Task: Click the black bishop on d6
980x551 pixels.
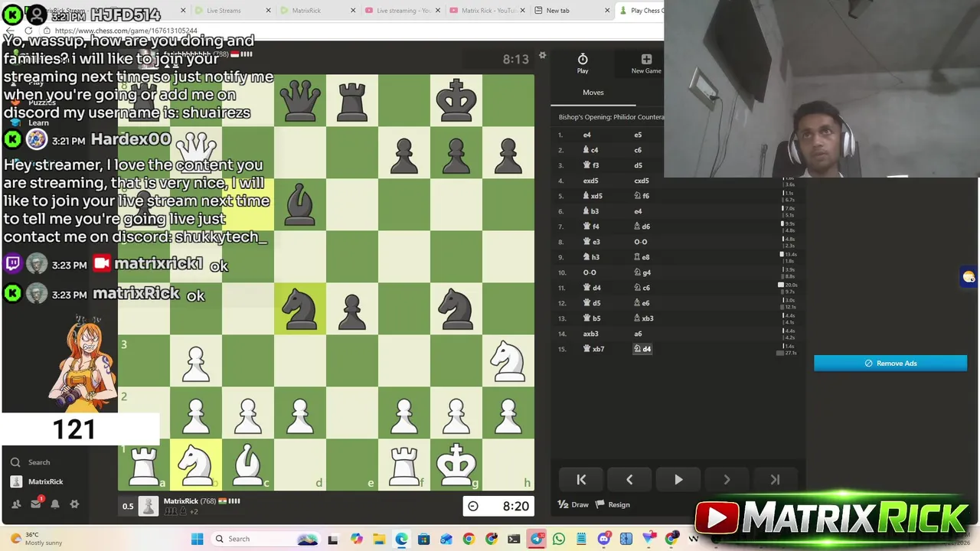Action: [x=300, y=204]
